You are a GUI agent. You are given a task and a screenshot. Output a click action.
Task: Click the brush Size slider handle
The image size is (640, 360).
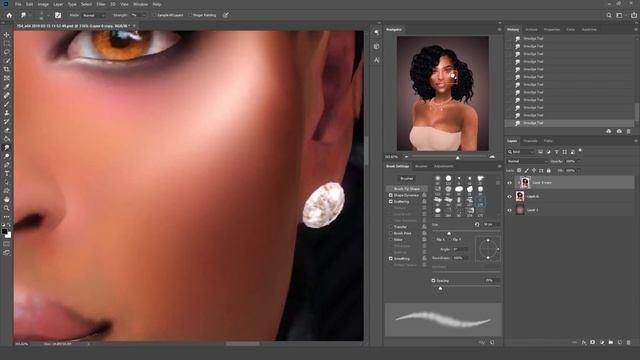coord(449,233)
